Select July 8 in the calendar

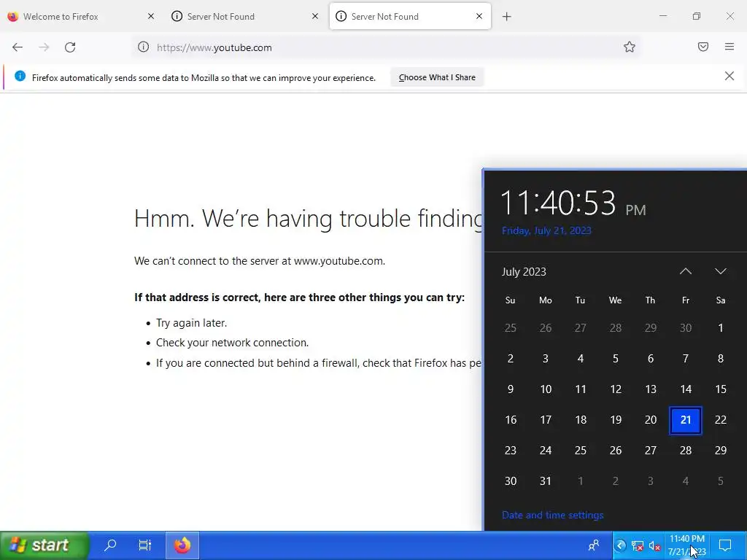coord(720,359)
